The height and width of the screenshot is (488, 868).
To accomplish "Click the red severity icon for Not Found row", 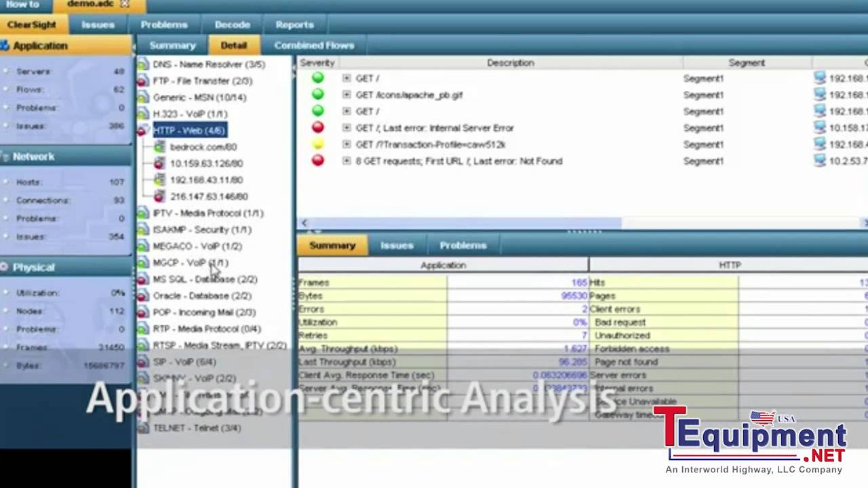I will pyautogui.click(x=317, y=161).
